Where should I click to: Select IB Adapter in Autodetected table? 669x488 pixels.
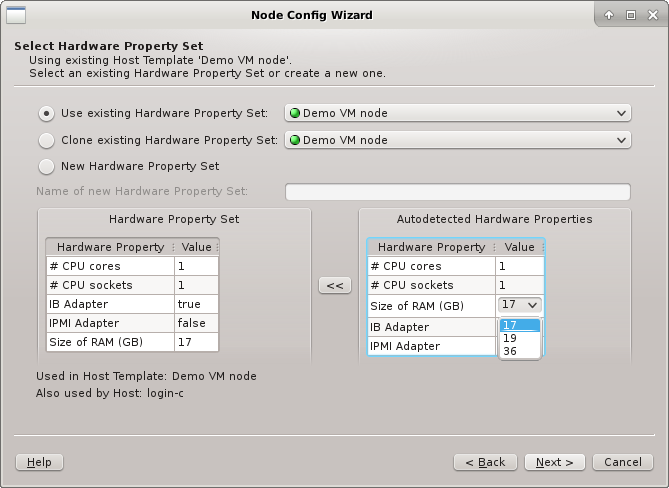(x=431, y=327)
